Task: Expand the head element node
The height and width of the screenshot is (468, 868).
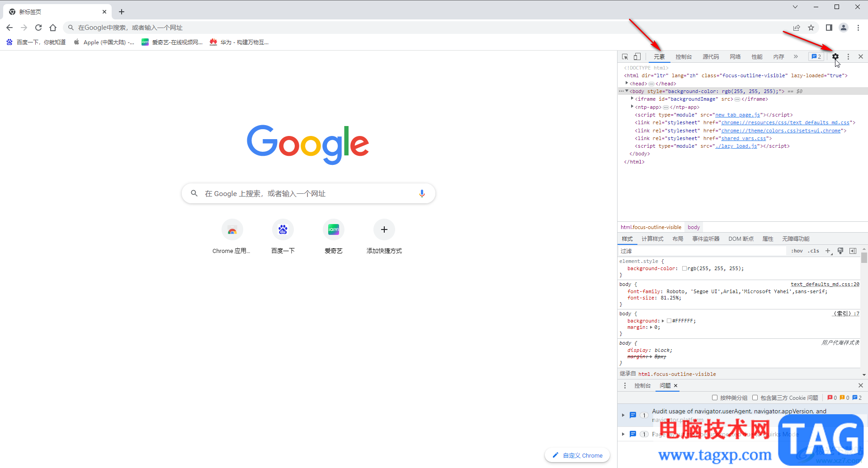Action: coord(627,84)
